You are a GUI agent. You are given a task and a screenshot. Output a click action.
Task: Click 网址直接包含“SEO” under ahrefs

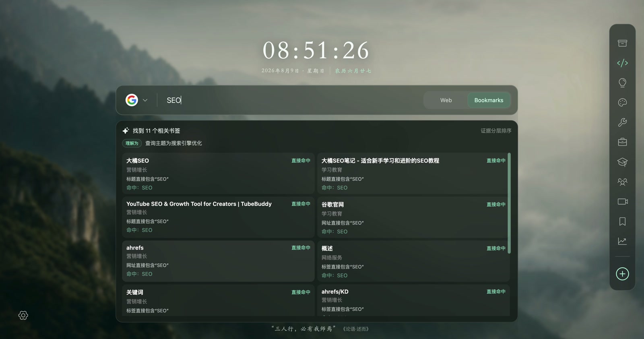147,265
